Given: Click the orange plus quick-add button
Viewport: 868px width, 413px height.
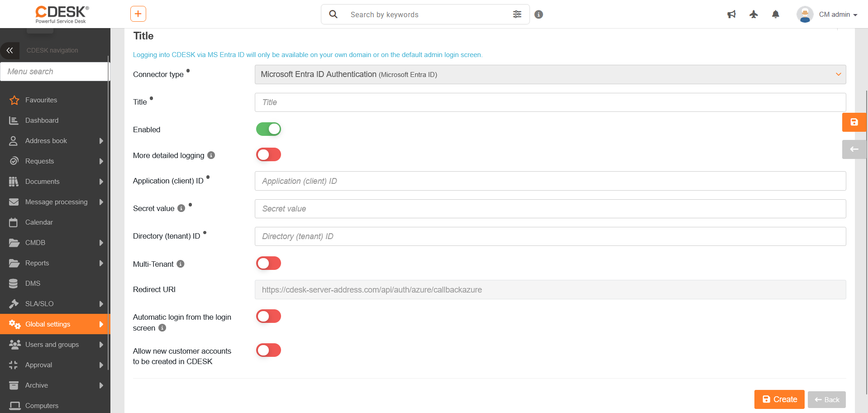Looking at the screenshot, I should pyautogui.click(x=138, y=14).
